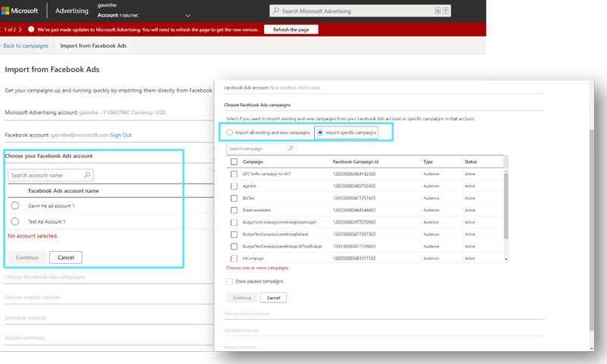Enable Show paused campaigns checkbox

[x=230, y=281]
